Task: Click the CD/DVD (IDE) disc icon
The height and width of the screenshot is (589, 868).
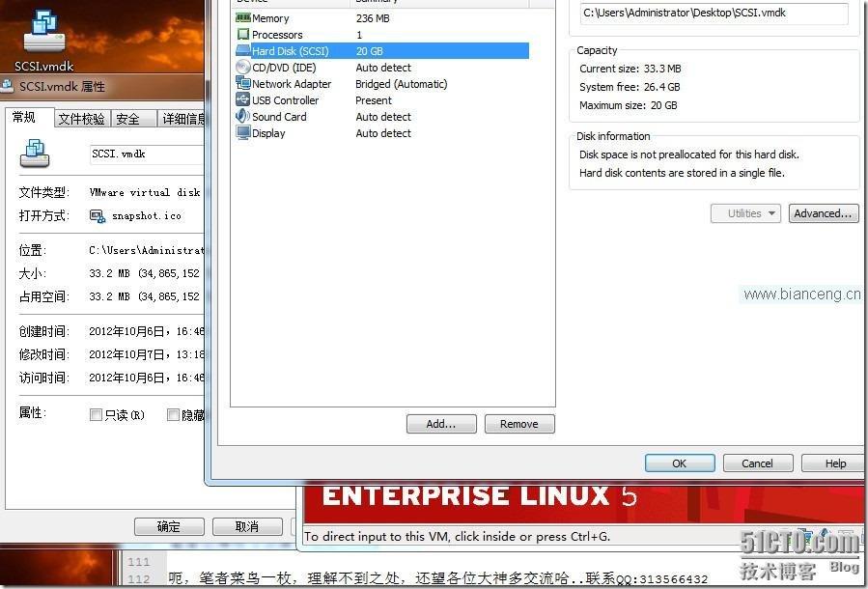Action: 243,67
